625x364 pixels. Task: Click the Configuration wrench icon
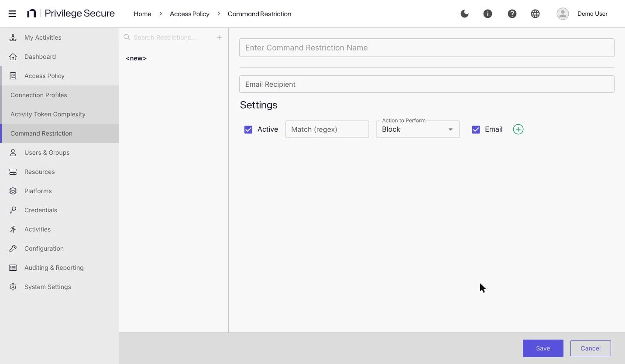13,248
